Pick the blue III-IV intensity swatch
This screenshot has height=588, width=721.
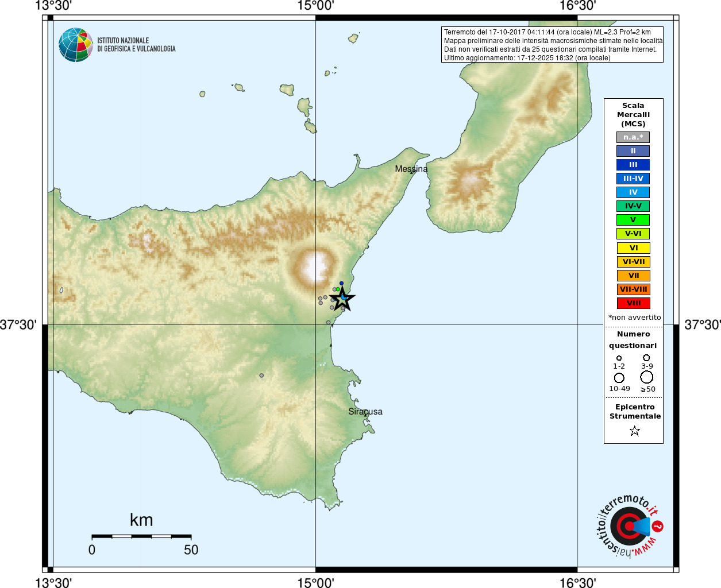(x=633, y=179)
